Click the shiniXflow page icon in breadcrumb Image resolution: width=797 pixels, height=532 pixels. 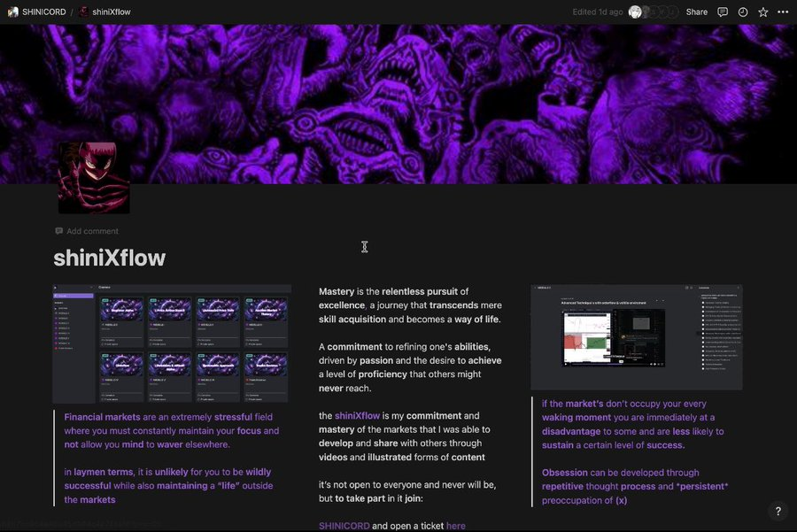[84, 12]
